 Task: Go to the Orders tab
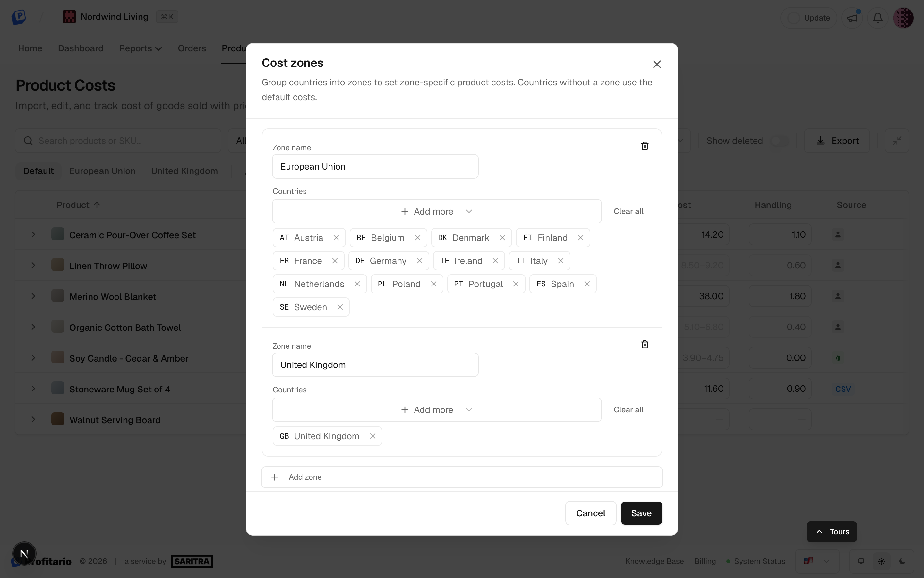pyautogui.click(x=192, y=48)
